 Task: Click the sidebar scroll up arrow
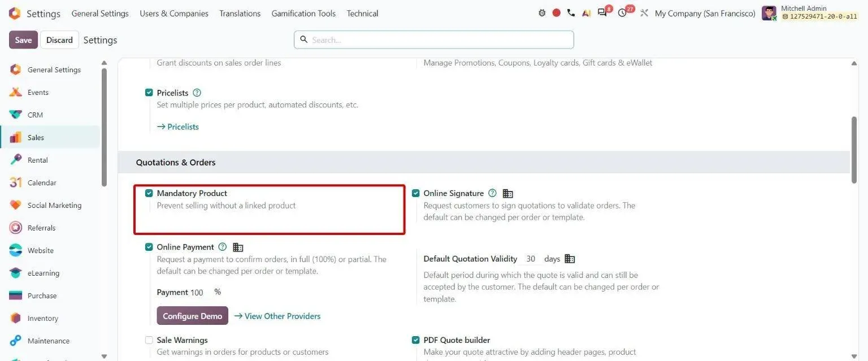(x=104, y=63)
